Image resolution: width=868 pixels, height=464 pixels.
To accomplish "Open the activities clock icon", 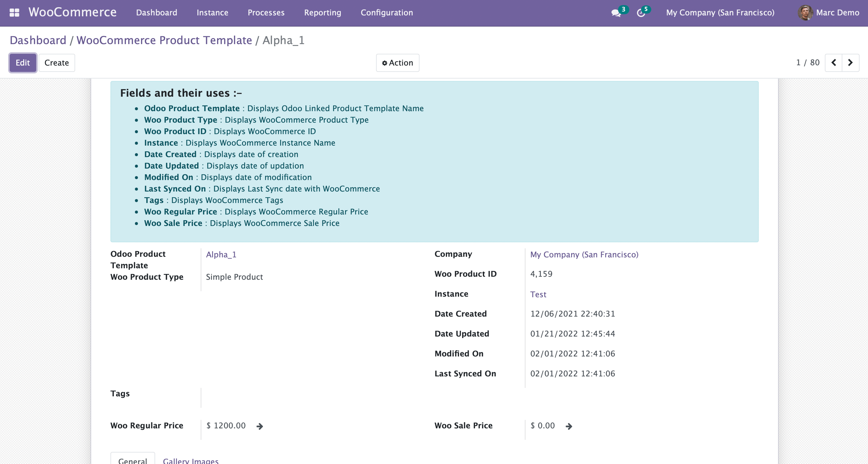I will click(x=640, y=13).
